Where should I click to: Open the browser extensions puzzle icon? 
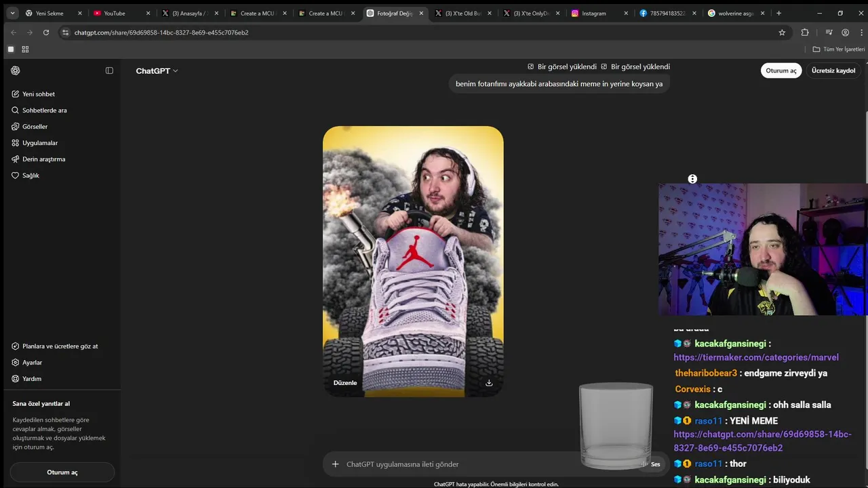click(805, 33)
